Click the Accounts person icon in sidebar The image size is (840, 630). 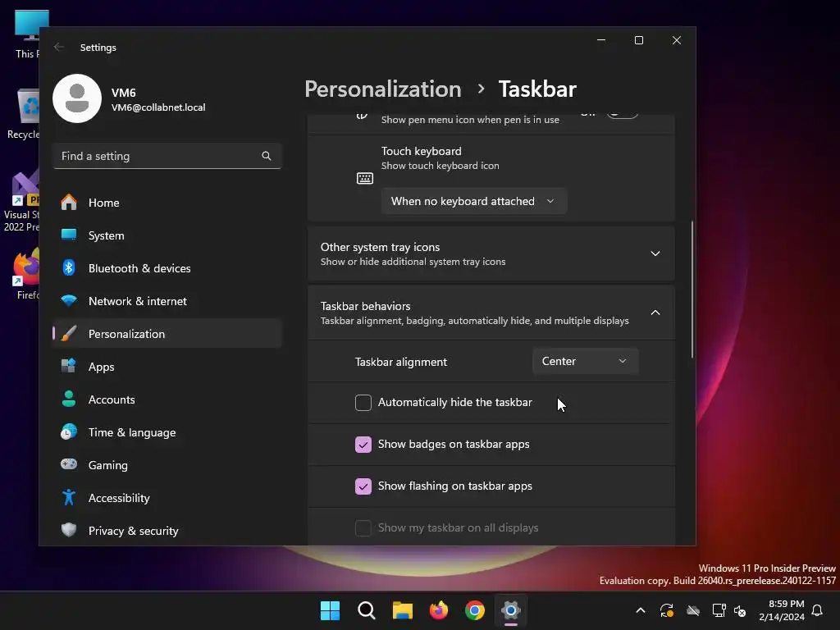[69, 399]
